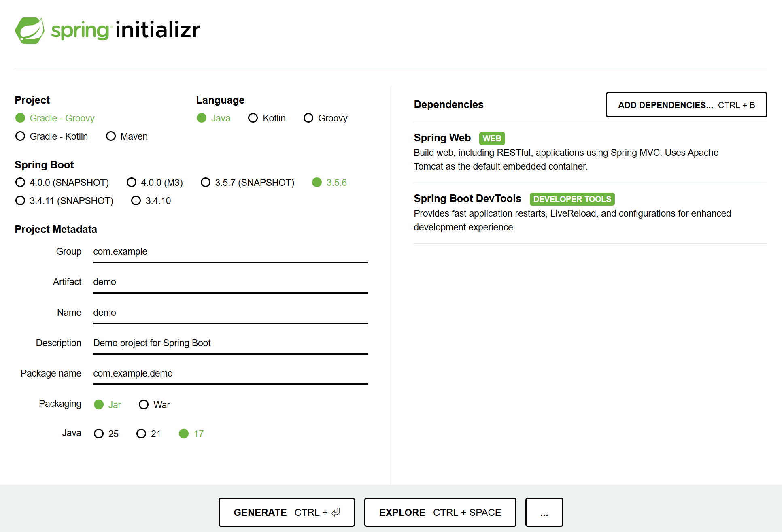
Task: Click the WEB tag badge
Action: pyautogui.click(x=491, y=138)
